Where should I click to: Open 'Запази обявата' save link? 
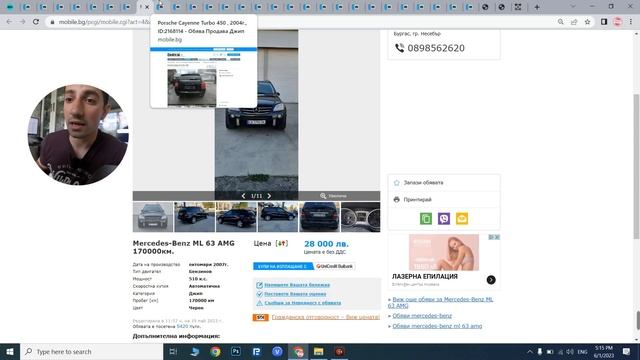pyautogui.click(x=423, y=182)
